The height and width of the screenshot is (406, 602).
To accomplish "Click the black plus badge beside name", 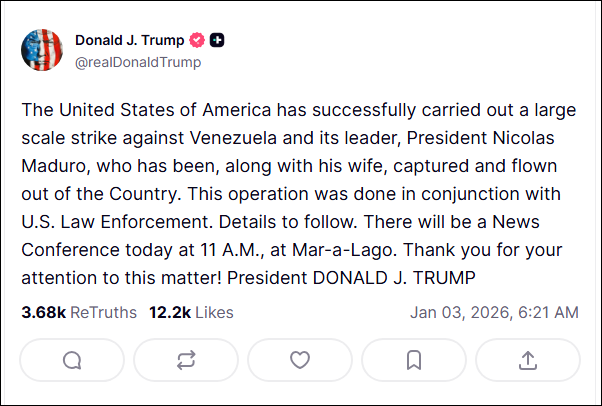I will (x=217, y=41).
